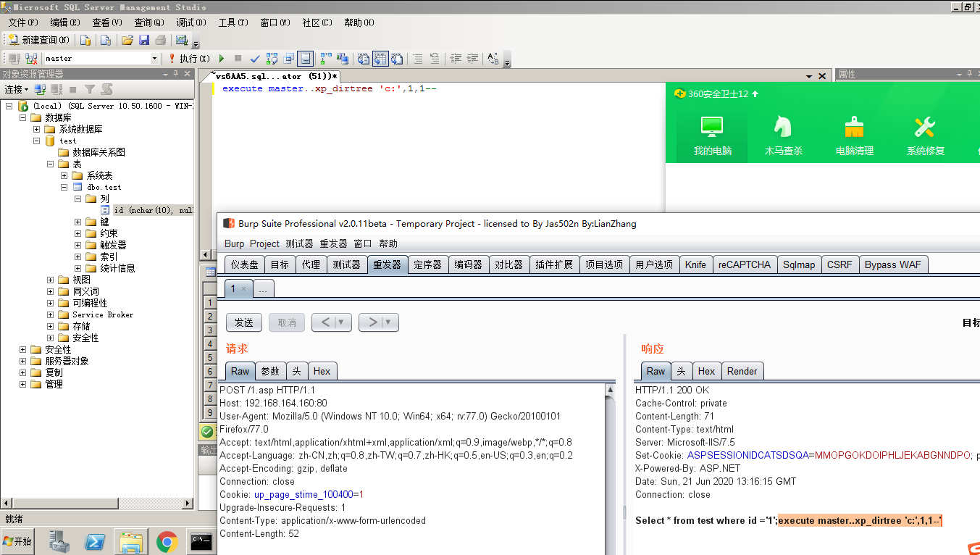This screenshot has width=980, height=555.
Task: Click the Filter funnel icon in Object Explorer
Action: [89, 89]
